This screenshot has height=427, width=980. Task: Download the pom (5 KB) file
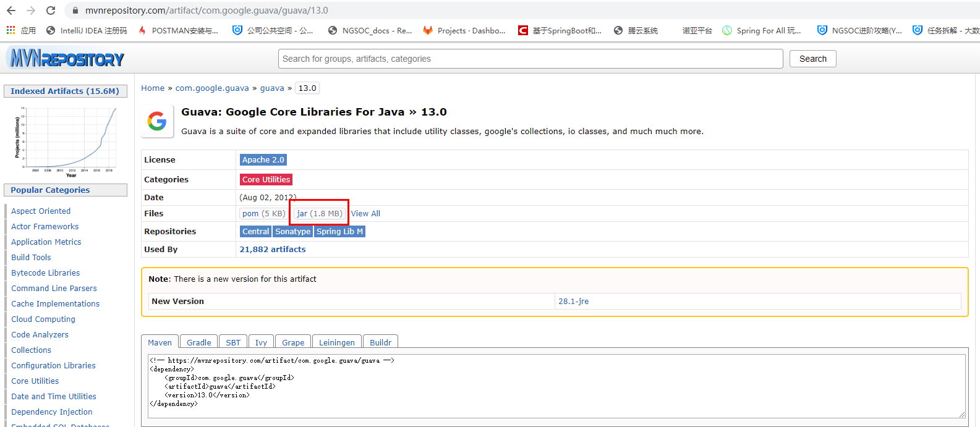tap(263, 213)
